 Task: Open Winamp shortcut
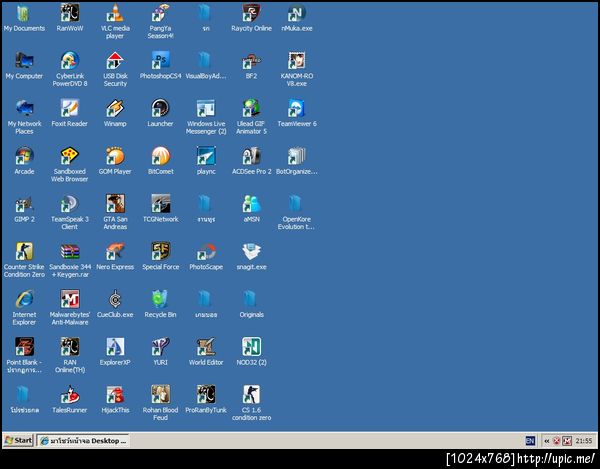pyautogui.click(x=115, y=113)
